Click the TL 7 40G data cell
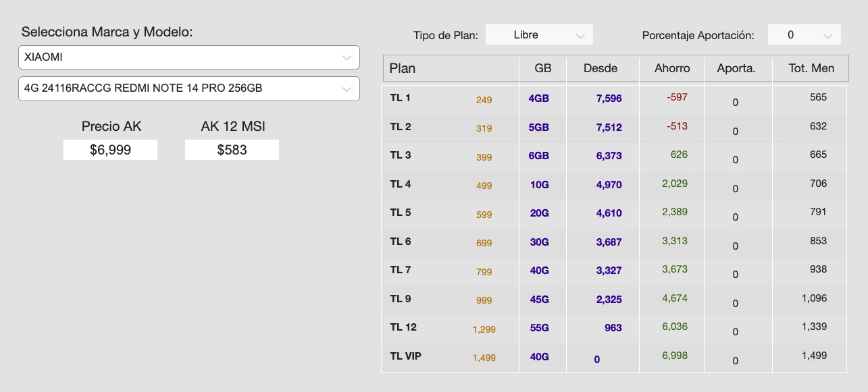Screen dimensions: 868x392 click(x=539, y=271)
